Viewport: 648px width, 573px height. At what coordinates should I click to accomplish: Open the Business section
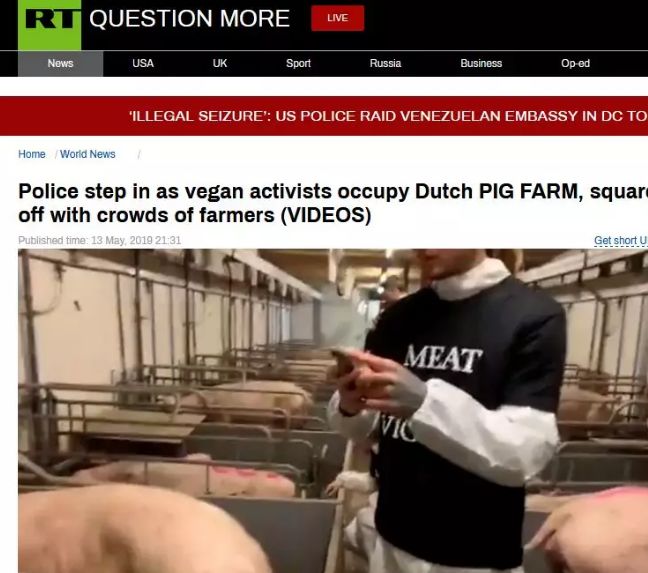481,63
